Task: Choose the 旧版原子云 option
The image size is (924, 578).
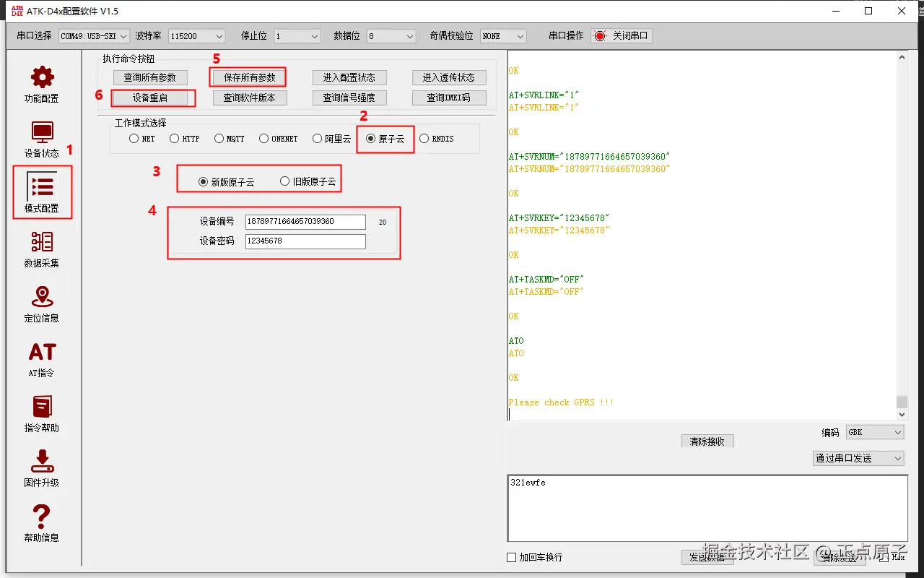Action: click(285, 181)
